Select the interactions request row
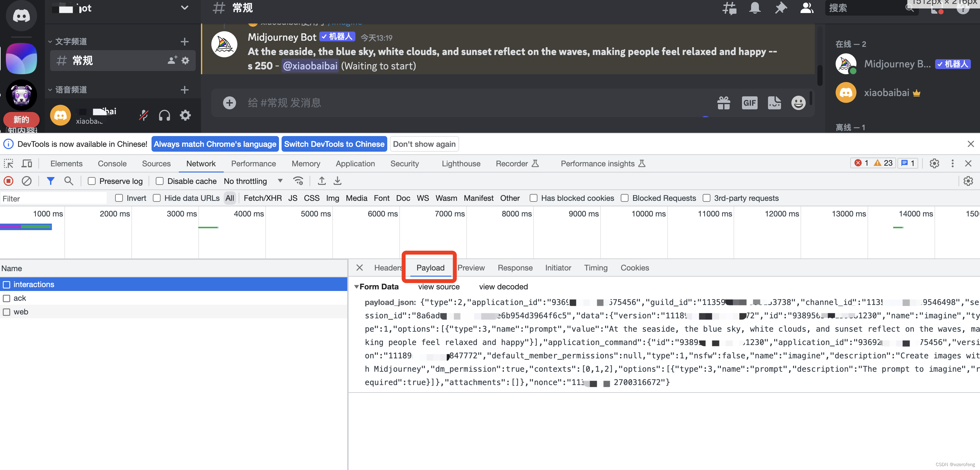 (x=174, y=284)
